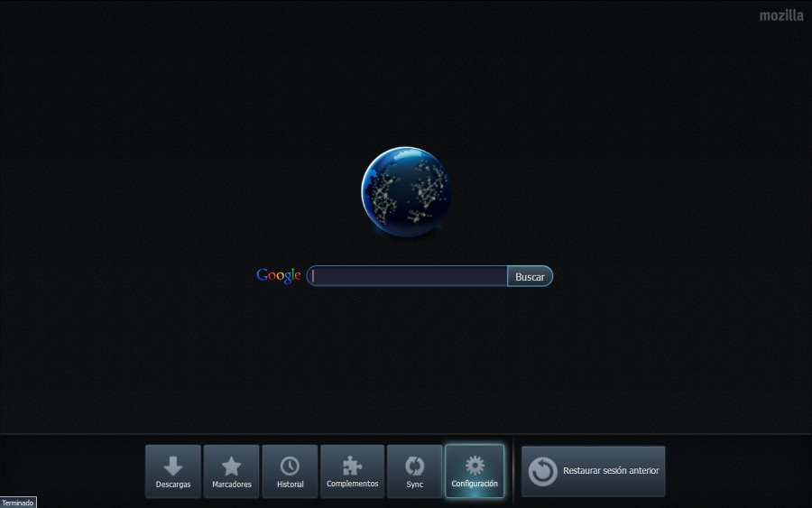Click the Buscar search button

(530, 276)
